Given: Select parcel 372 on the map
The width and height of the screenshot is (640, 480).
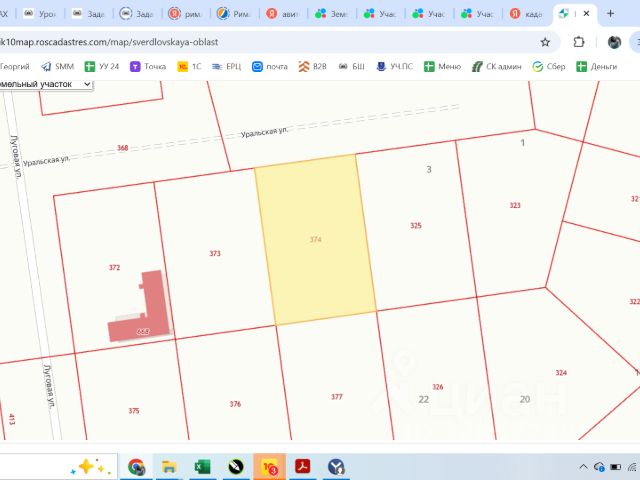Looking at the screenshot, I should point(114,268).
